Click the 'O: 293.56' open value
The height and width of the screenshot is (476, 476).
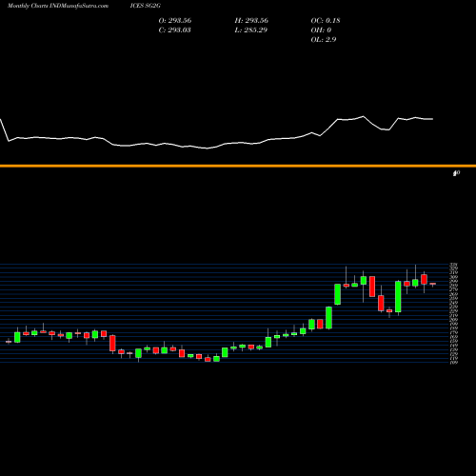(175, 21)
